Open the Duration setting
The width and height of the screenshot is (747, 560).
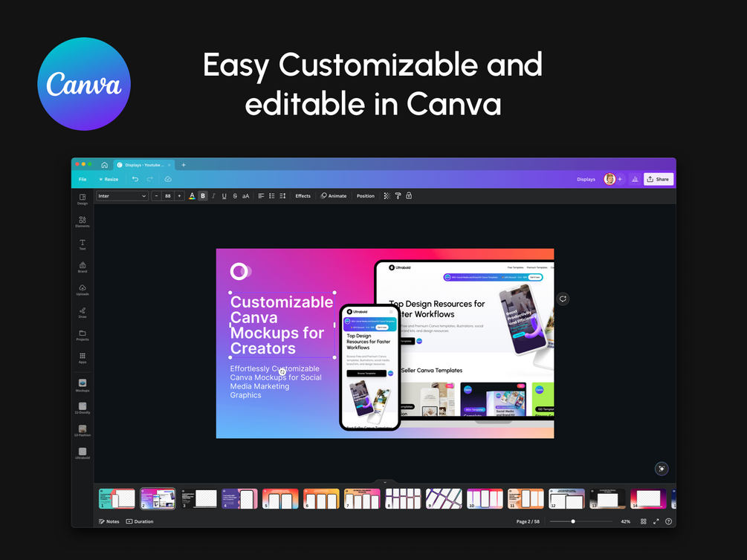(140, 521)
